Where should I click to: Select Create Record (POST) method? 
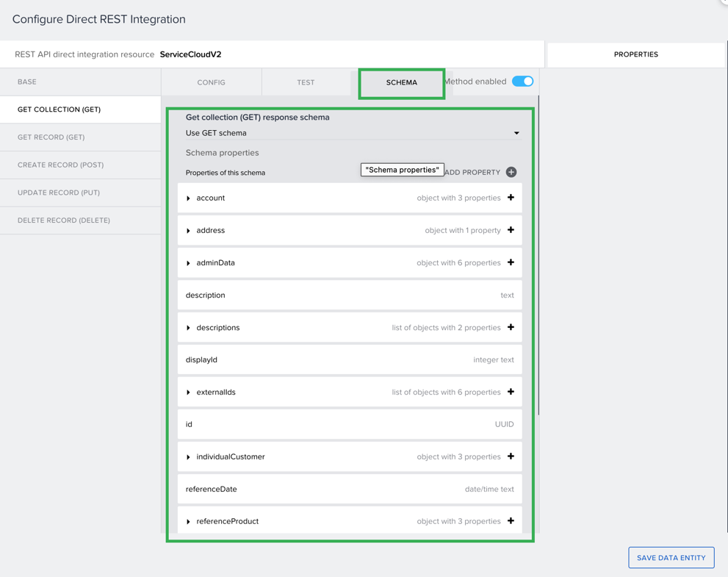pos(60,165)
